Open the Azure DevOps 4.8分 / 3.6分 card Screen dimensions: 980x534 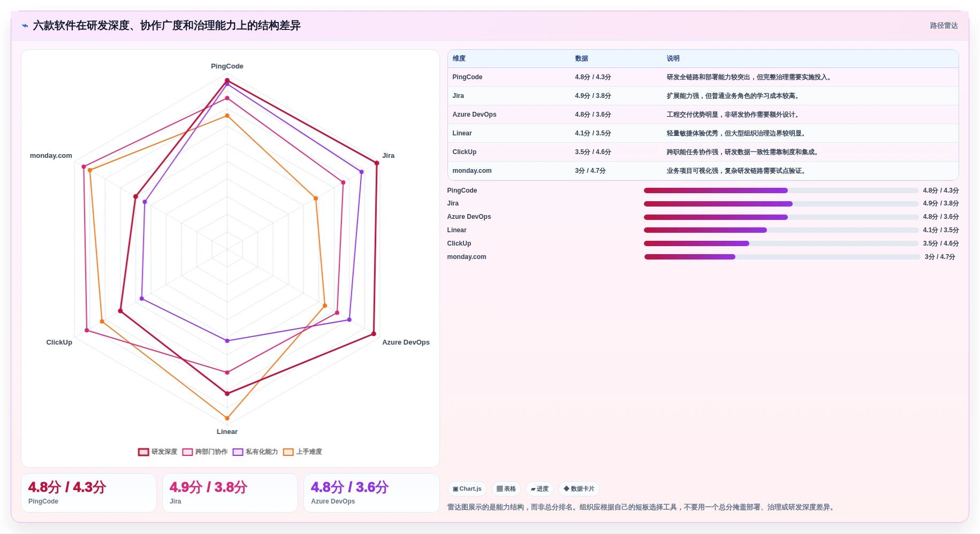[371, 493]
